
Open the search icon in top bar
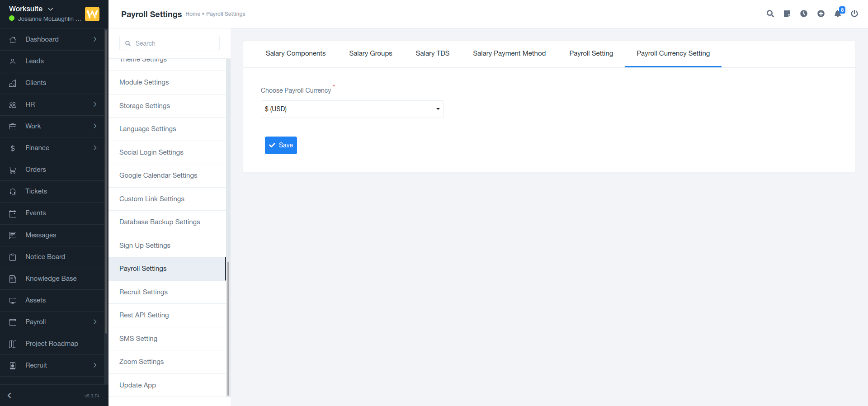point(770,14)
